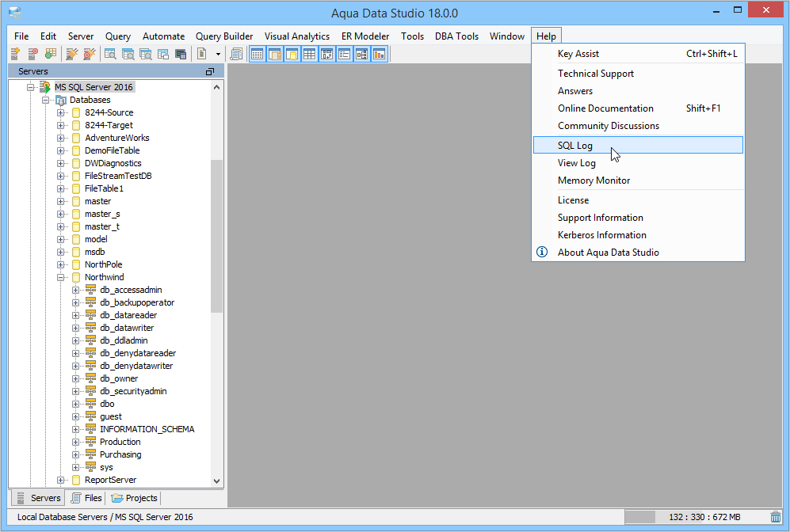The image size is (790, 532).
Task: Choose View Log from the Help menu
Action: 638,163
